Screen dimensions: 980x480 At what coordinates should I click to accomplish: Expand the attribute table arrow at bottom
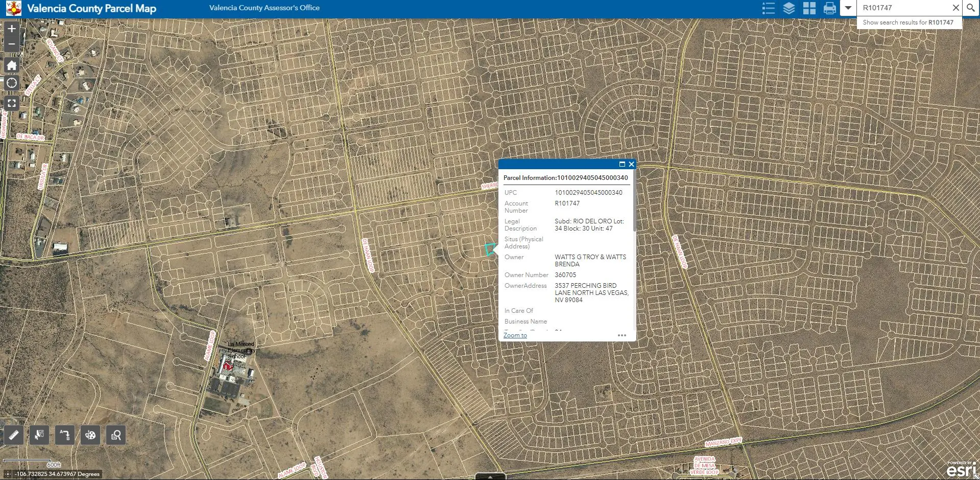coord(490,476)
